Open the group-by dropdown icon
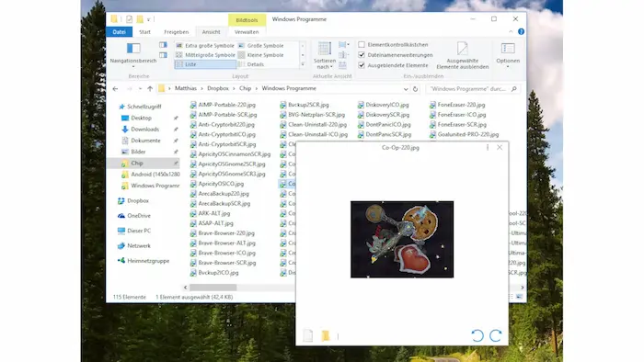The image size is (644, 362). point(344,45)
